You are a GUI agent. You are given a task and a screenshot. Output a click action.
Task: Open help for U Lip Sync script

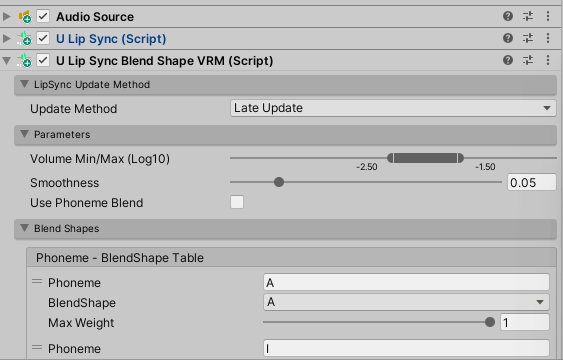508,38
